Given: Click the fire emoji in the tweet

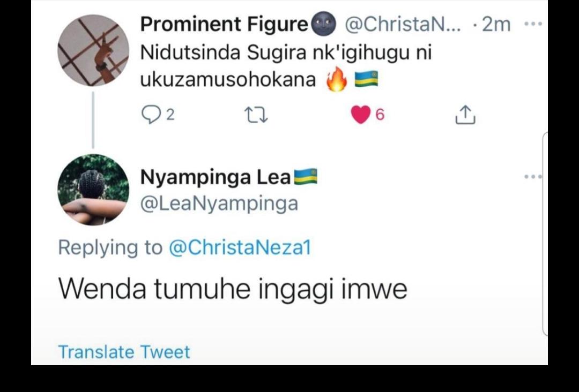Looking at the screenshot, I should 336,80.
